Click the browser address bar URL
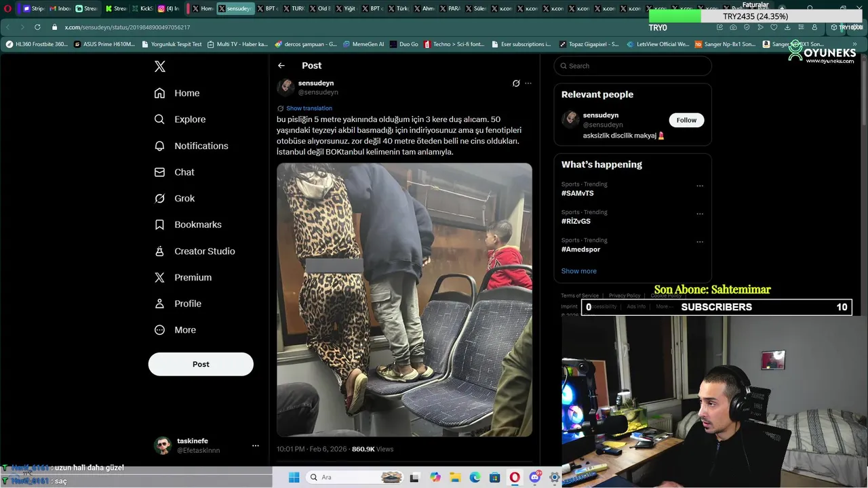The width and height of the screenshot is (868, 488). coord(127,27)
